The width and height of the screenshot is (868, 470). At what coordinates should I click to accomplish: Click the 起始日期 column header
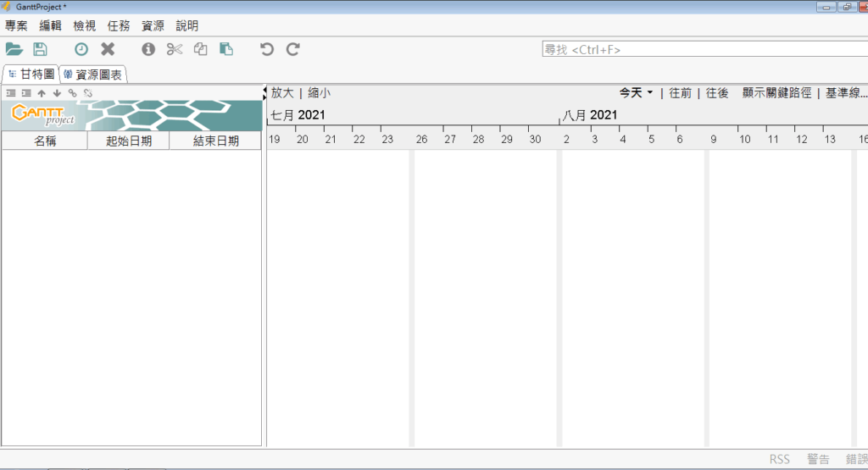click(x=129, y=141)
